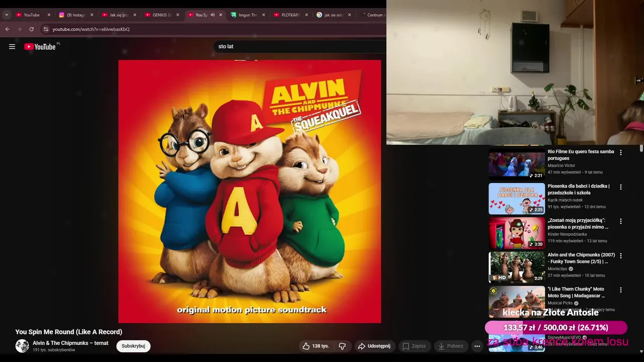Click the 'Kinder Niespodzianka' channel name

[567, 234]
